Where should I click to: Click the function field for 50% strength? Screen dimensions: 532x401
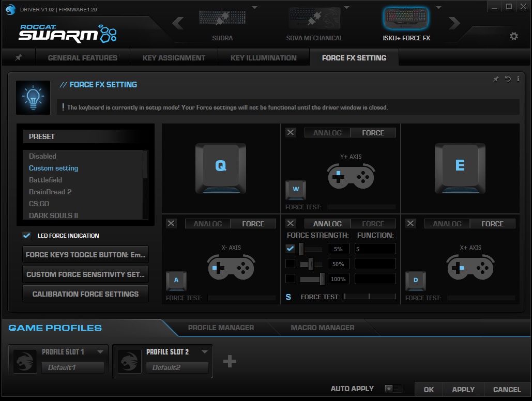click(375, 264)
